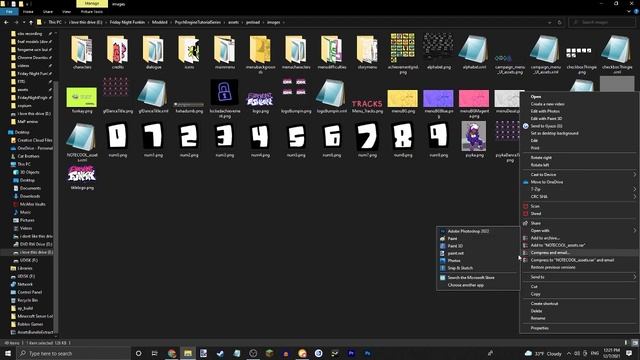Select the num7.png file

point(367,140)
